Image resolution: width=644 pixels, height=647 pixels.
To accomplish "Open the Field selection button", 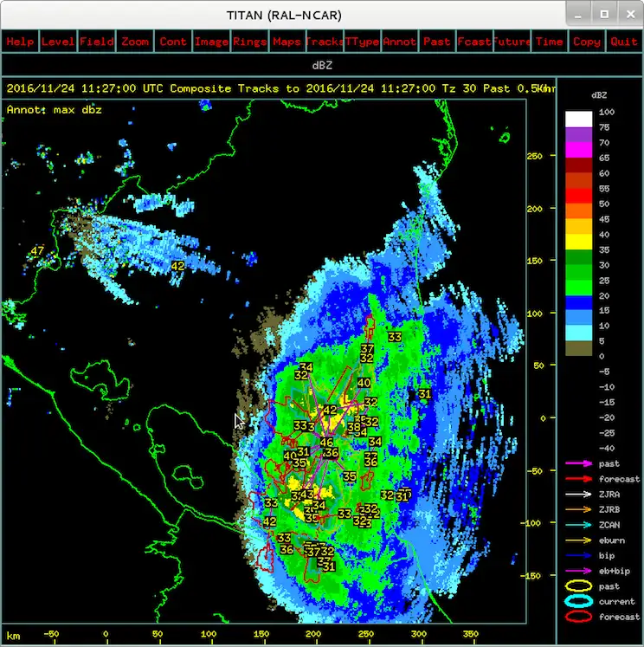I will [96, 42].
